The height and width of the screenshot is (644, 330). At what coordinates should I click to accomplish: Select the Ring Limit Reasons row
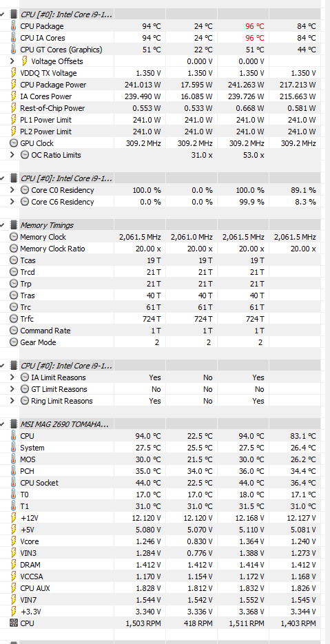(x=165, y=401)
